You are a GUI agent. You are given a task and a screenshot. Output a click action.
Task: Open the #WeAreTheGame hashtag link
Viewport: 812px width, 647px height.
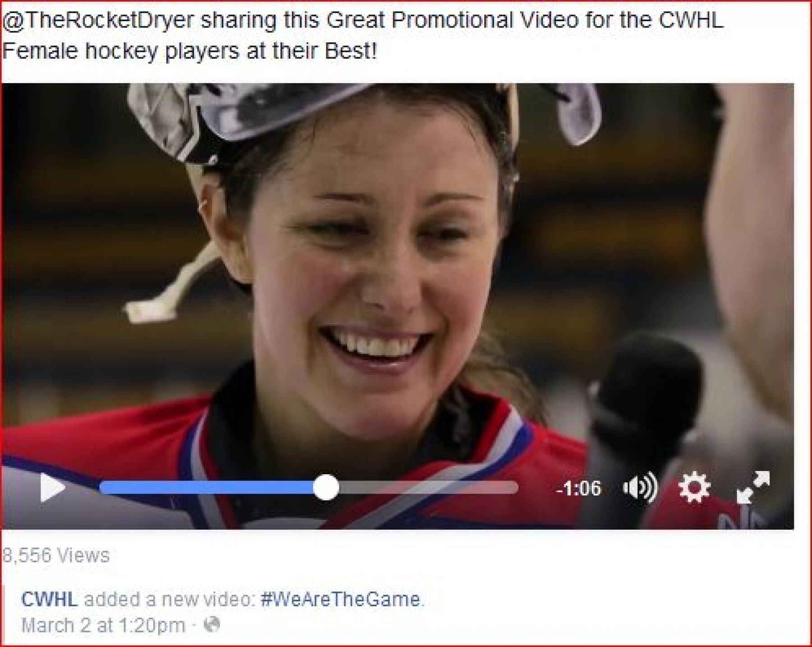point(341,599)
